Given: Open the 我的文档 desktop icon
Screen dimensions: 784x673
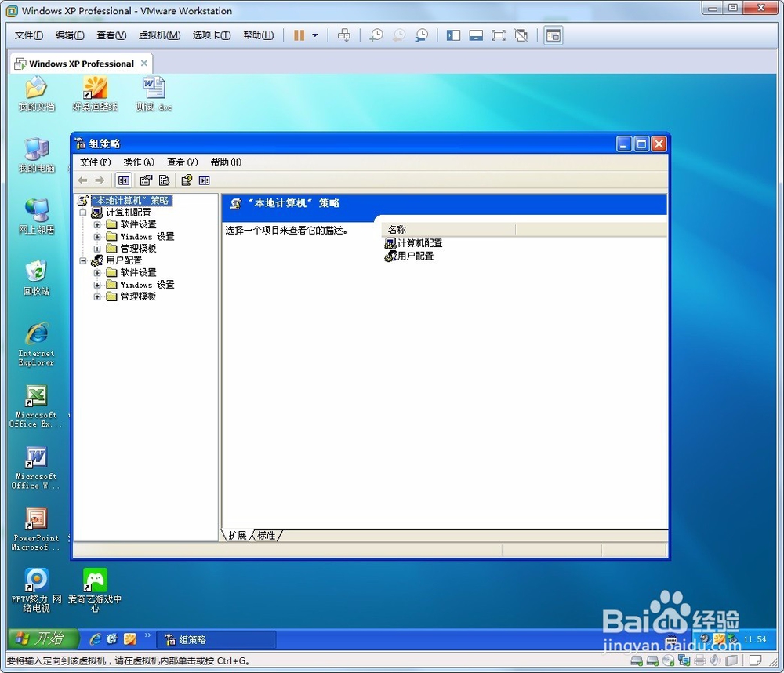Looking at the screenshot, I should 37,93.
